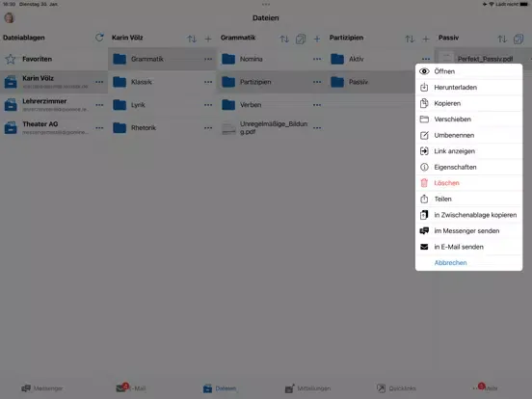Image resolution: width=532 pixels, height=399 pixels.
Task: Select Perfekt_Passiv.pdf file
Action: pos(484,59)
